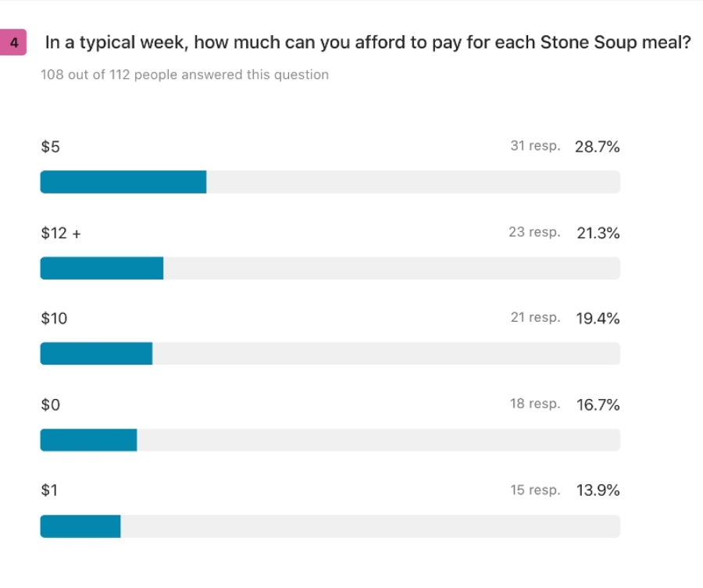Select the $5 answer label

(50, 147)
